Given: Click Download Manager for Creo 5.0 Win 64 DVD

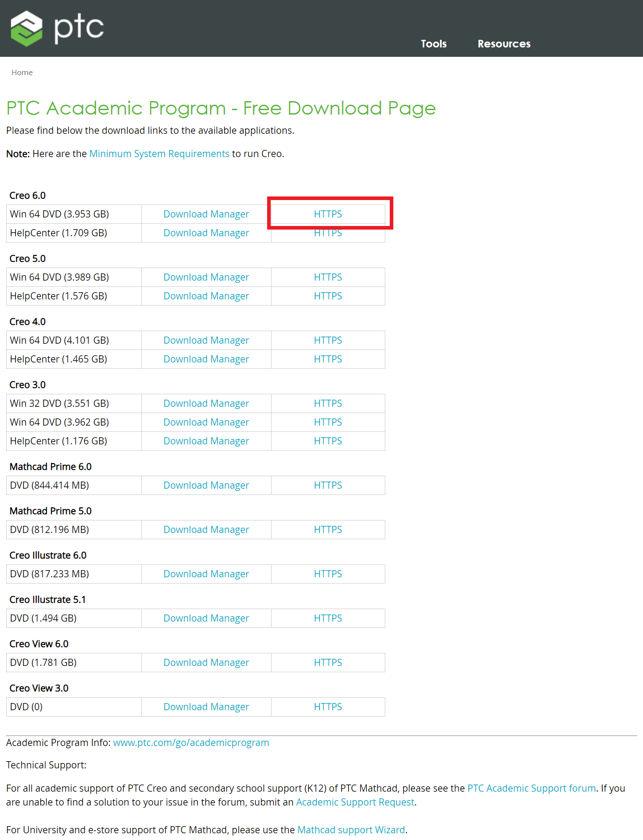Looking at the screenshot, I should click(206, 277).
